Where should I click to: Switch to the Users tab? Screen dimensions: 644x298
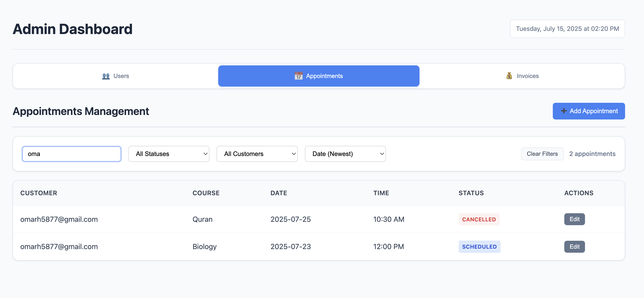pos(116,76)
